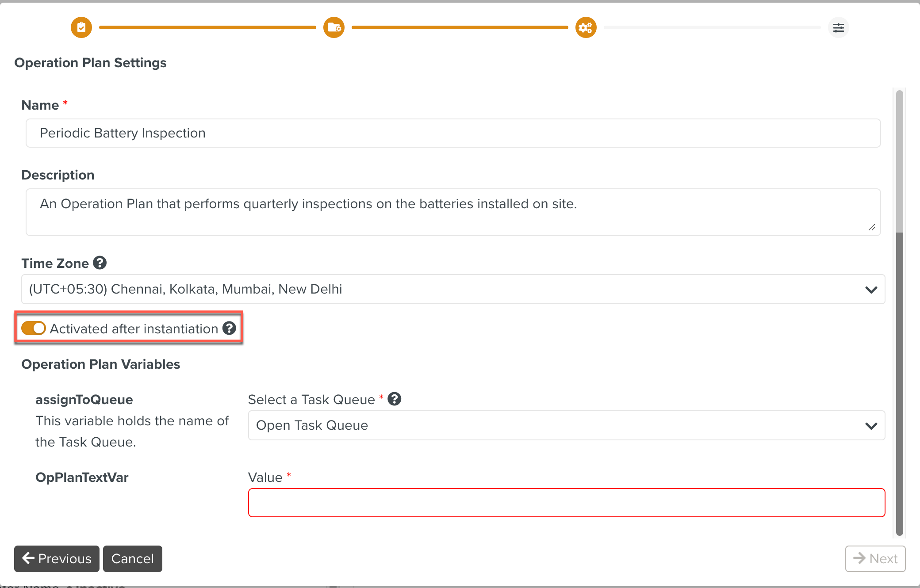
Task: Click the Next button
Action: (x=875, y=559)
